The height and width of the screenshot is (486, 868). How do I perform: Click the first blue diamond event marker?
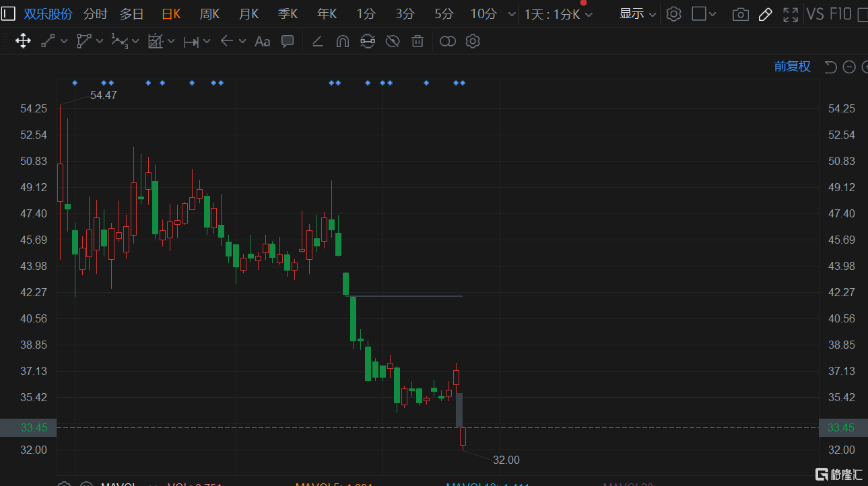[x=75, y=83]
